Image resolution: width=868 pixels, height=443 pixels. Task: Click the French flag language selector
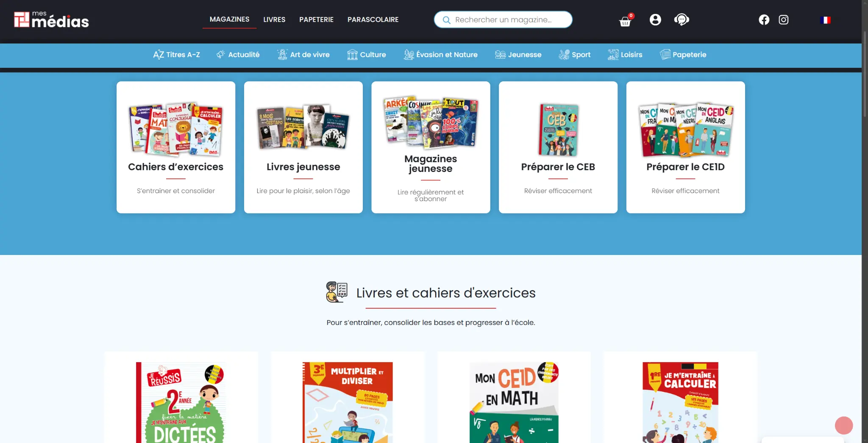[825, 20]
